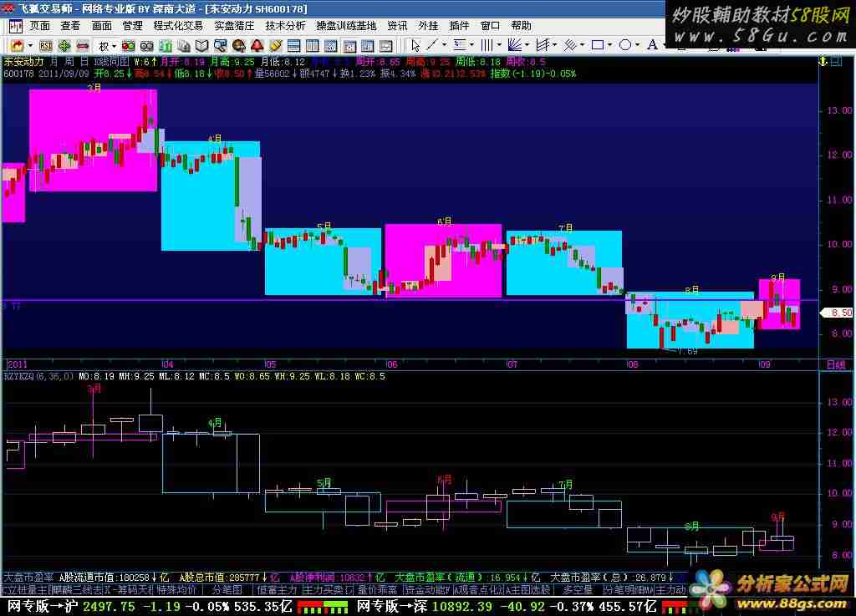This screenshot has height=616, width=856.
Task: Click the 东安动力 stock name label
Action: [23, 62]
